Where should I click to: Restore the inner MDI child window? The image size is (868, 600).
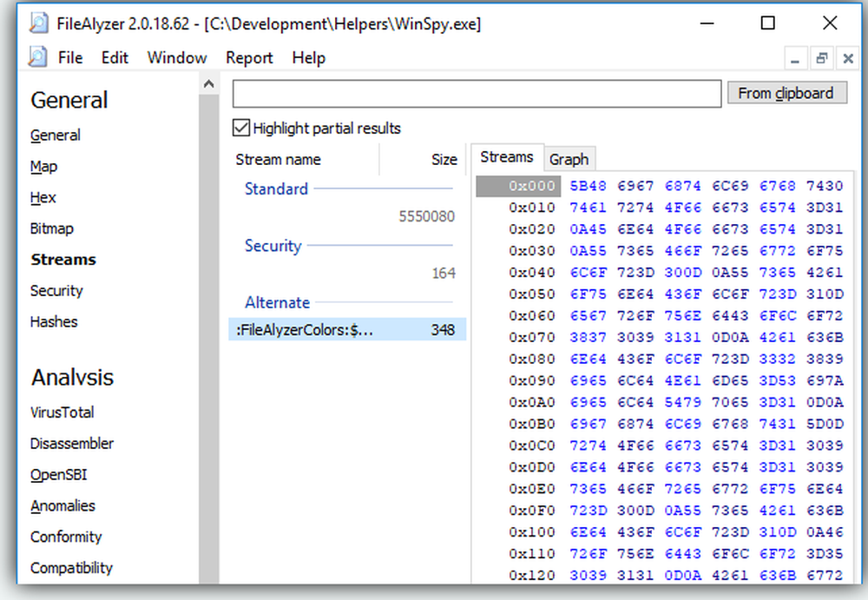coord(821,58)
